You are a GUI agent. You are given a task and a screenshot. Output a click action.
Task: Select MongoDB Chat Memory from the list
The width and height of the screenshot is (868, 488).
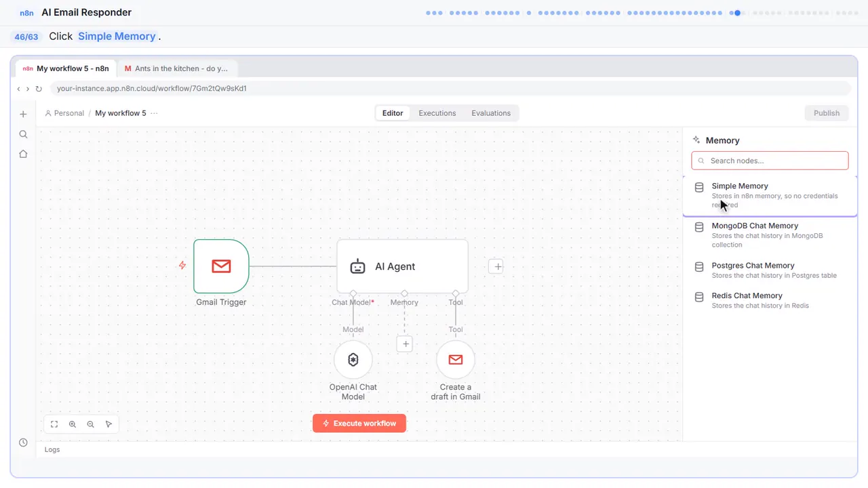(x=770, y=235)
